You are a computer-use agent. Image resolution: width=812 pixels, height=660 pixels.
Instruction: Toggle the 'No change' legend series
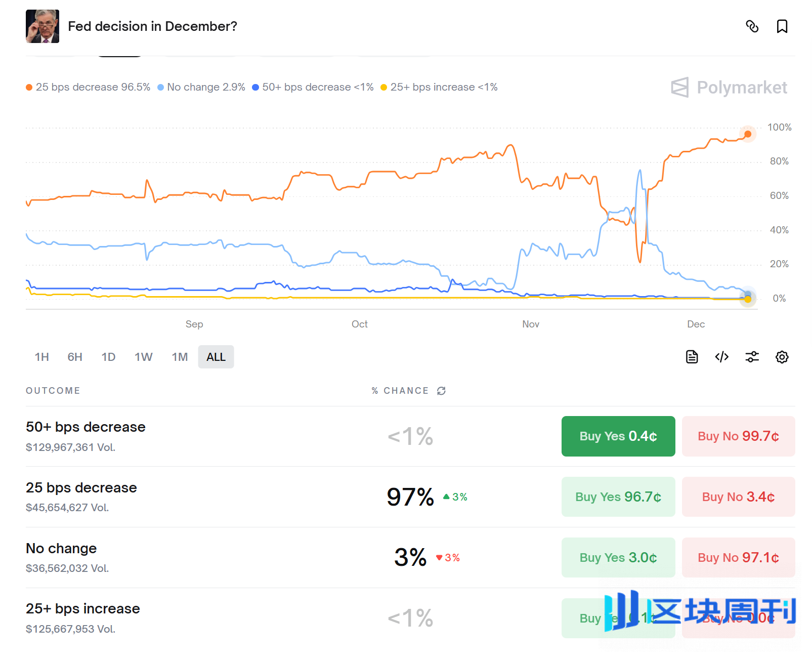(201, 87)
